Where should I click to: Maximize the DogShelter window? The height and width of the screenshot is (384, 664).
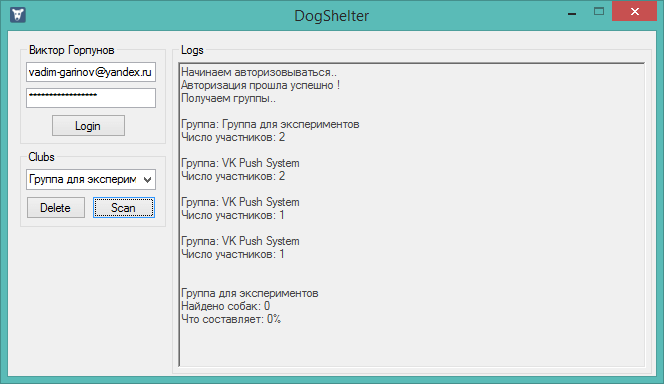(x=599, y=12)
